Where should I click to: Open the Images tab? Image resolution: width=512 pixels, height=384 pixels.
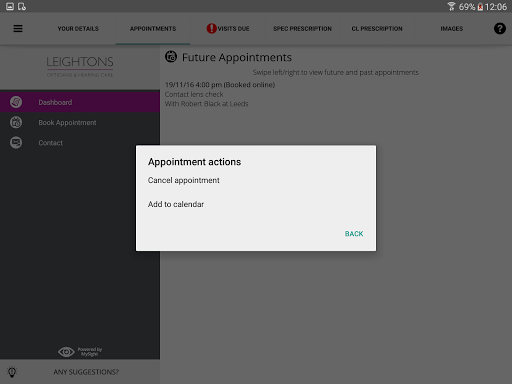pos(452,29)
